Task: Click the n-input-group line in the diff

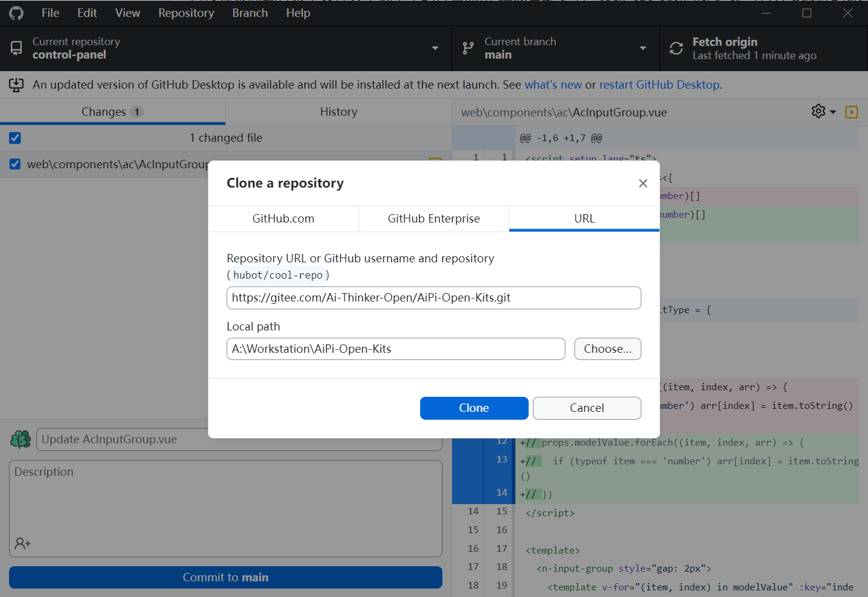Action: point(624,569)
